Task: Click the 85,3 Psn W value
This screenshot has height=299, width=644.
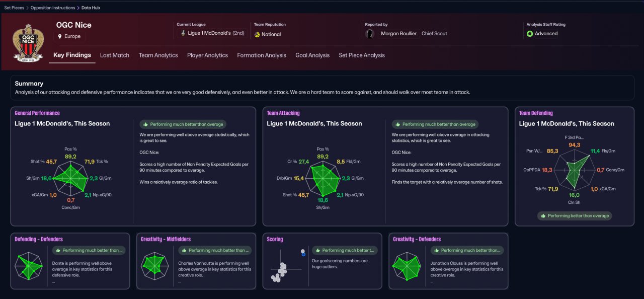Action: pyautogui.click(x=552, y=151)
